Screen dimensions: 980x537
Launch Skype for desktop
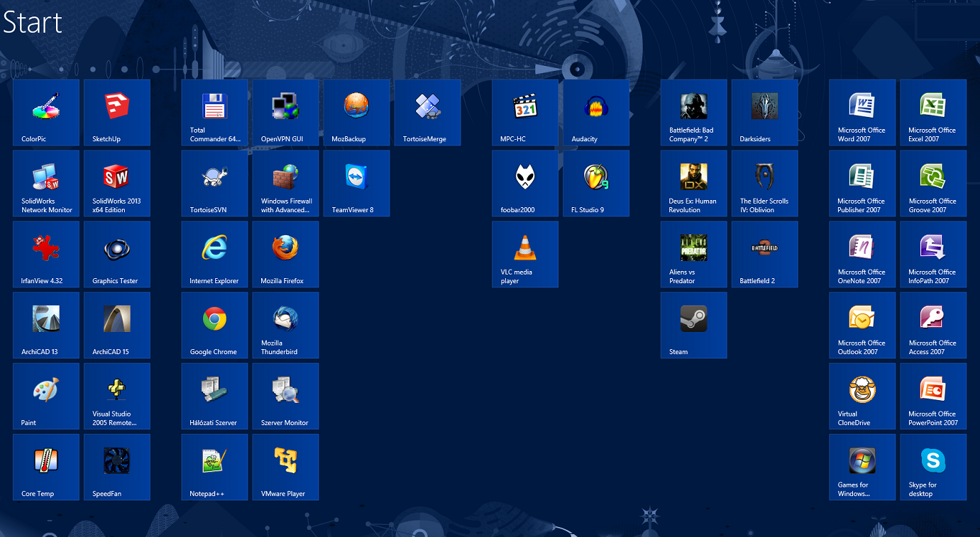(933, 467)
